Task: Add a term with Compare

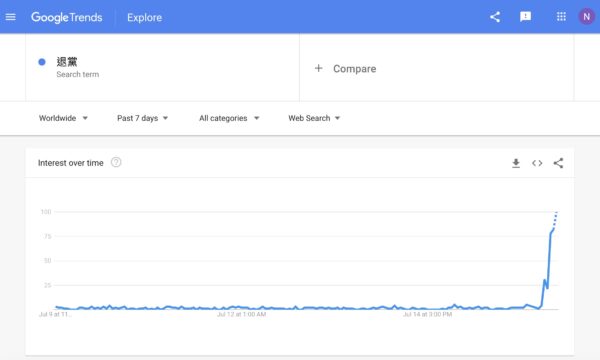Action: click(x=346, y=69)
